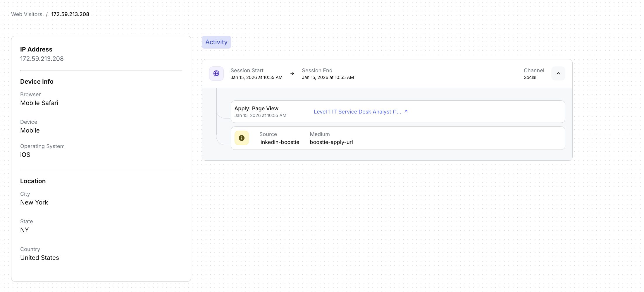The height and width of the screenshot is (292, 644).
Task: Open Level 1 IT Service Desk Analyst link
Action: tap(357, 112)
